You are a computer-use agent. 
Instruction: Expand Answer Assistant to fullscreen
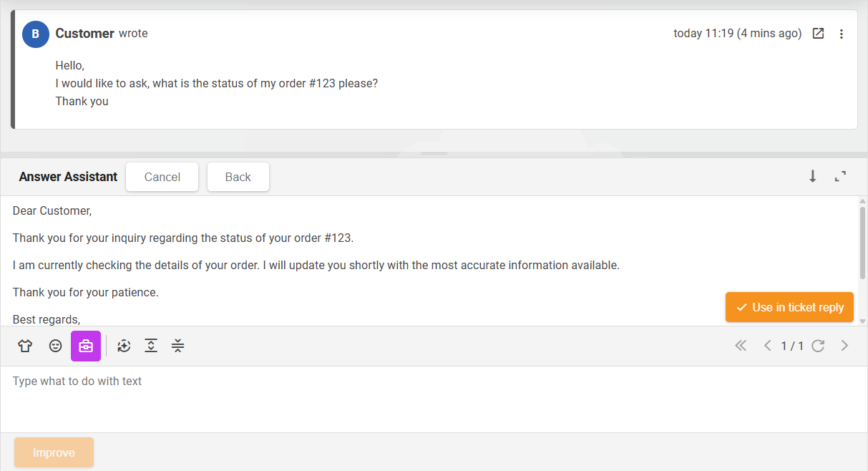(x=841, y=177)
